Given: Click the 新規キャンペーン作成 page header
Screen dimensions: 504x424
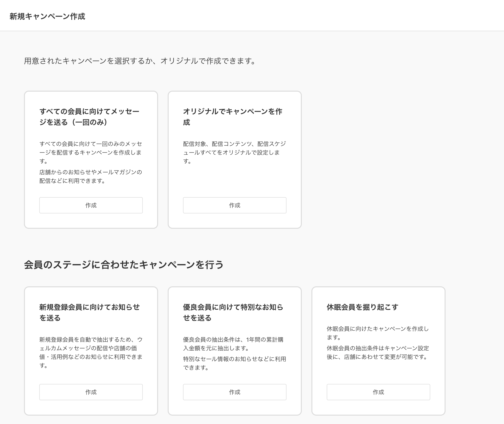Looking at the screenshot, I should pyautogui.click(x=47, y=16).
